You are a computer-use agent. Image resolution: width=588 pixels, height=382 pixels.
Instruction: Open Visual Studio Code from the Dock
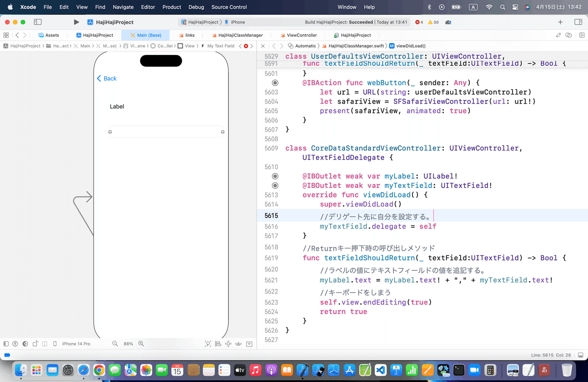[381, 370]
